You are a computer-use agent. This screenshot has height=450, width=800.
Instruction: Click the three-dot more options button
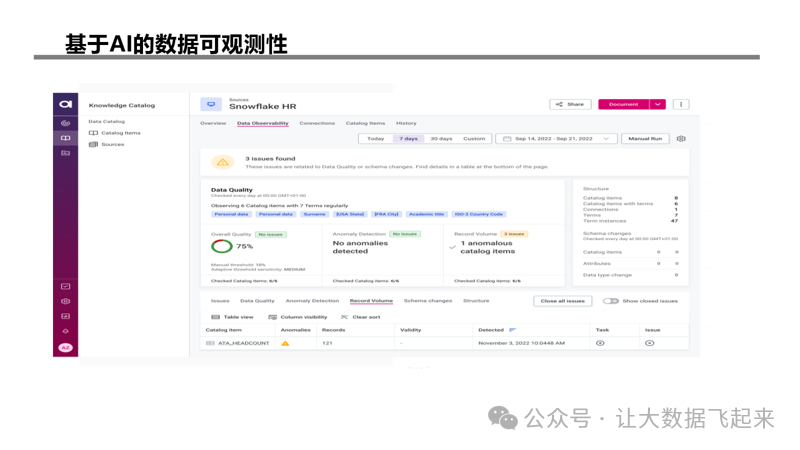[681, 104]
